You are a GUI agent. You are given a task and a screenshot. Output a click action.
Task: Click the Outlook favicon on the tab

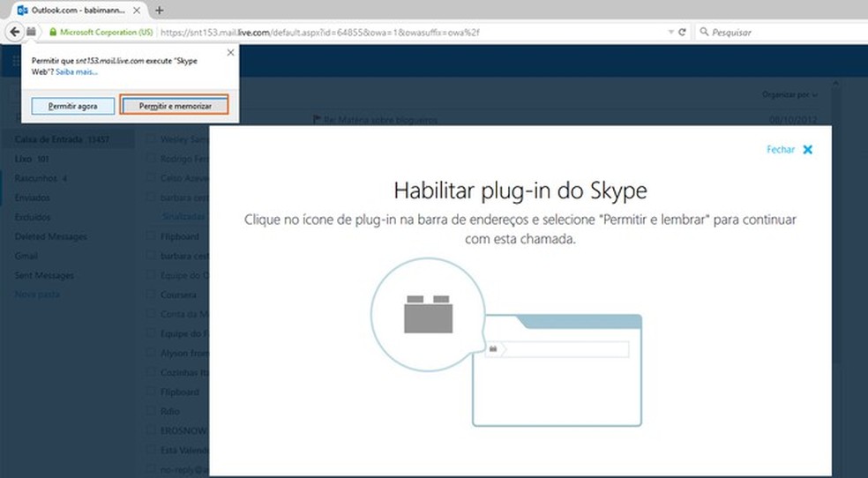[22, 10]
